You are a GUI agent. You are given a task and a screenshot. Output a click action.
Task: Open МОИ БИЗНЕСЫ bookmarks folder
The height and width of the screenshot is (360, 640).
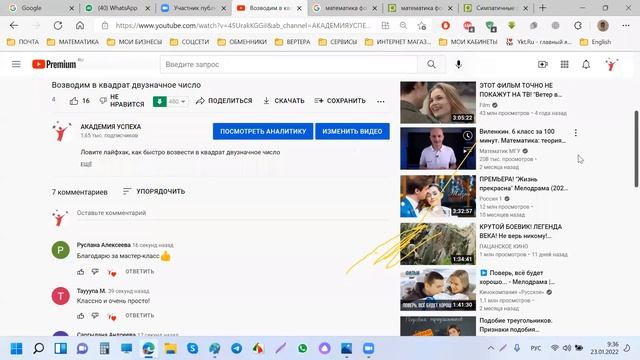click(134, 42)
